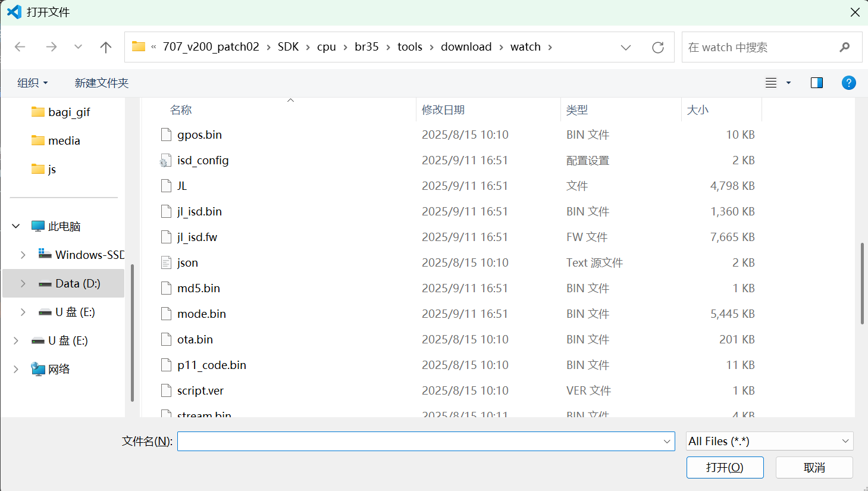Click the Data (D:) drive icon
The width and height of the screenshot is (868, 491).
[x=45, y=284]
